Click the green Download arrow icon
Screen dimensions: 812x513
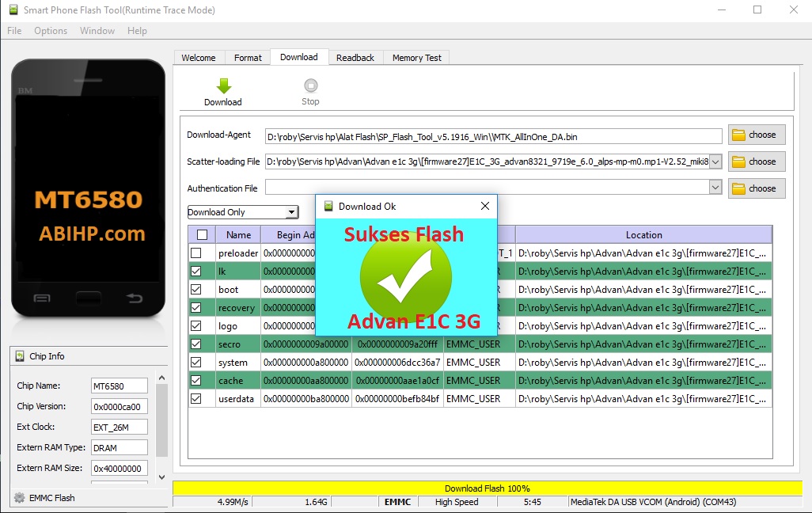[x=224, y=86]
